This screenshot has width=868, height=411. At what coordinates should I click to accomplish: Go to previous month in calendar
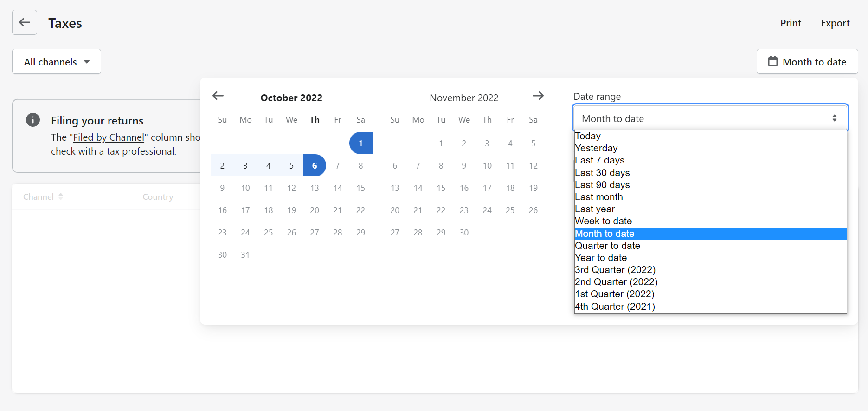point(218,96)
